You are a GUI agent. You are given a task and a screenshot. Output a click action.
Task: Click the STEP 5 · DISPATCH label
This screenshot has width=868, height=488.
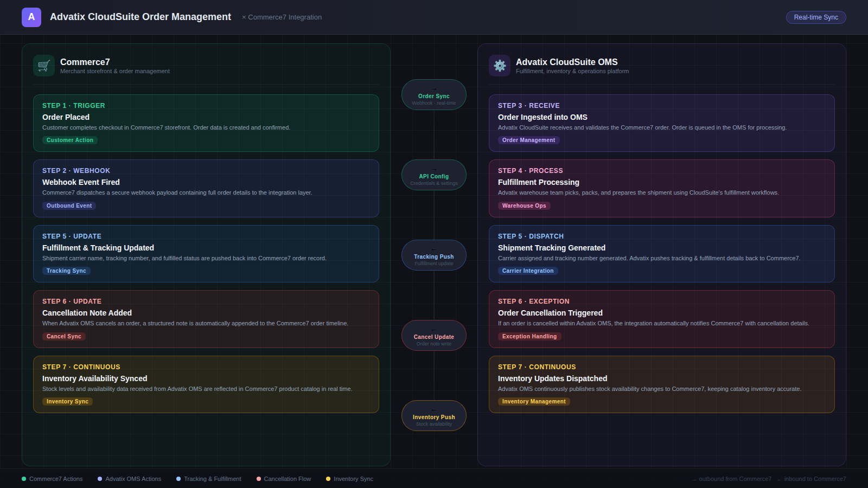pos(531,236)
